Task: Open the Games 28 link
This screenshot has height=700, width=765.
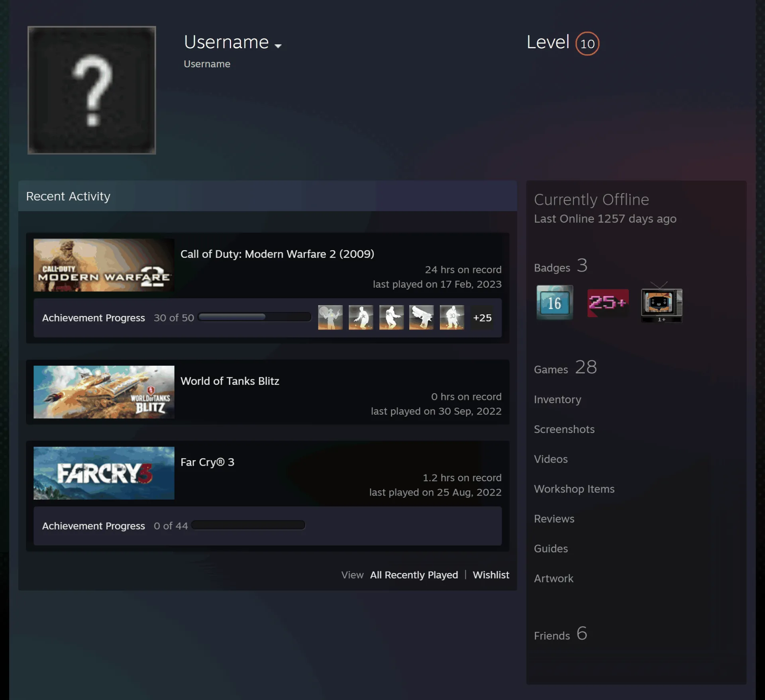Action: pos(565,367)
